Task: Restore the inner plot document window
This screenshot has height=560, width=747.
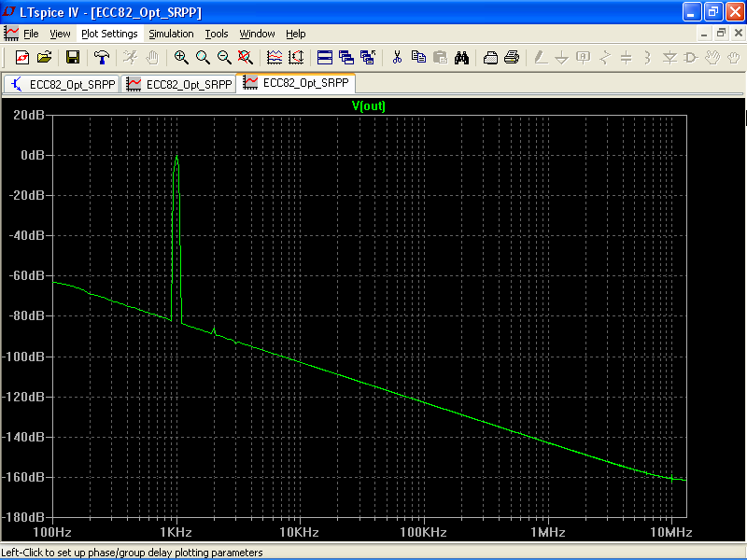Action: pyautogui.click(x=721, y=34)
